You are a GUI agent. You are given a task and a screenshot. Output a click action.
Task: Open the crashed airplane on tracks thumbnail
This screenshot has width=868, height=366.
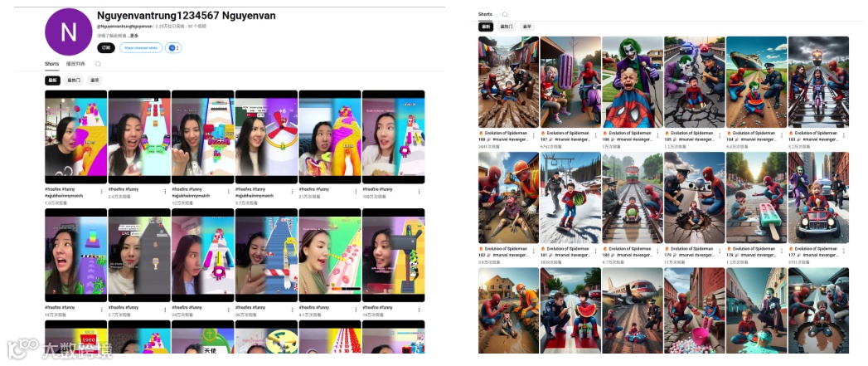coord(633,310)
